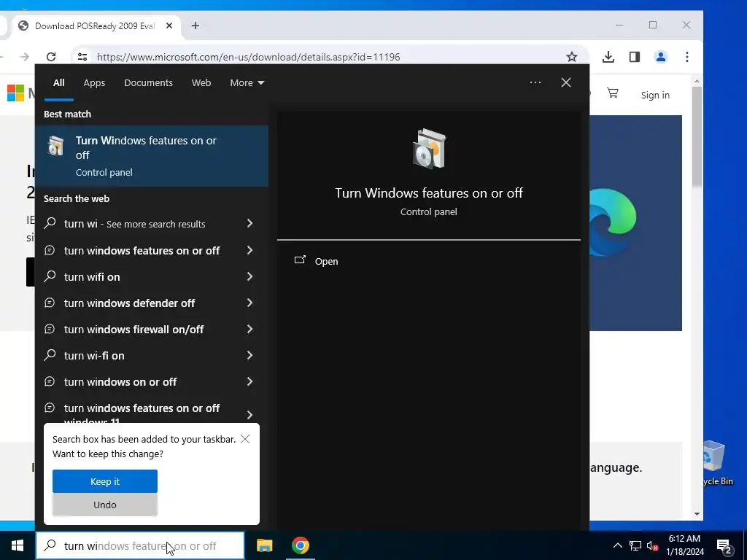
Task: Click Undo button in taskbar prompt
Action: click(x=105, y=505)
